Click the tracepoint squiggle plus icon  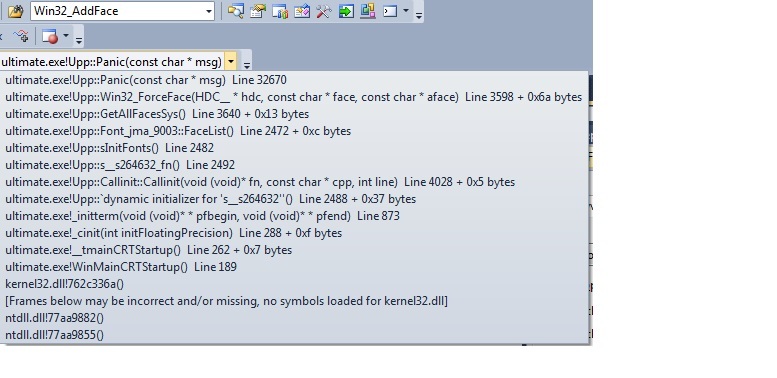(21, 36)
